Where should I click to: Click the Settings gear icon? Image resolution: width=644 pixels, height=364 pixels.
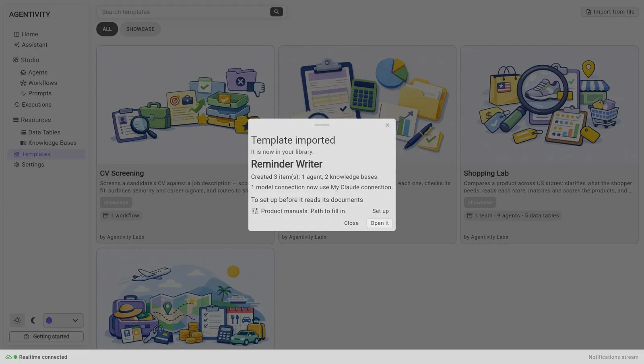tap(17, 165)
